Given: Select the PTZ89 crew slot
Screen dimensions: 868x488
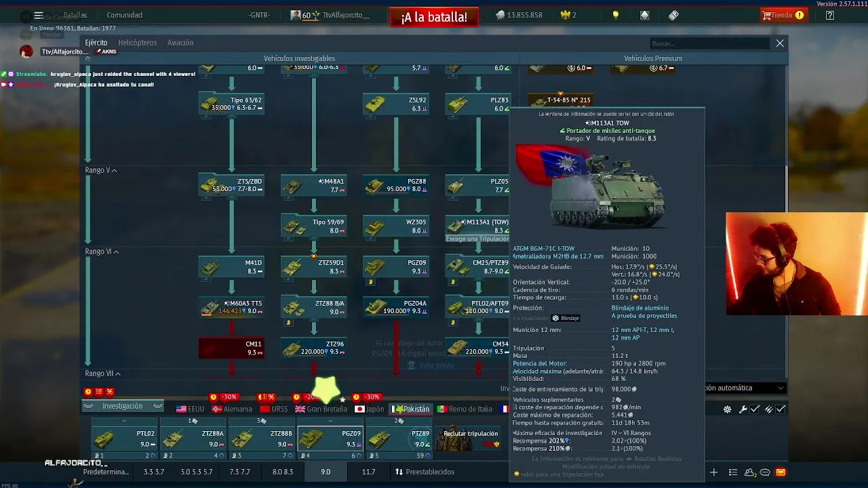Looking at the screenshot, I should [399, 439].
